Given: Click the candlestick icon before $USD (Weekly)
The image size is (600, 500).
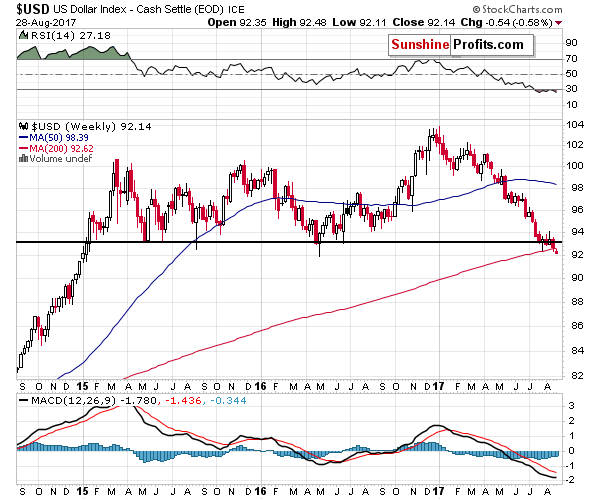Looking at the screenshot, I should click(23, 126).
